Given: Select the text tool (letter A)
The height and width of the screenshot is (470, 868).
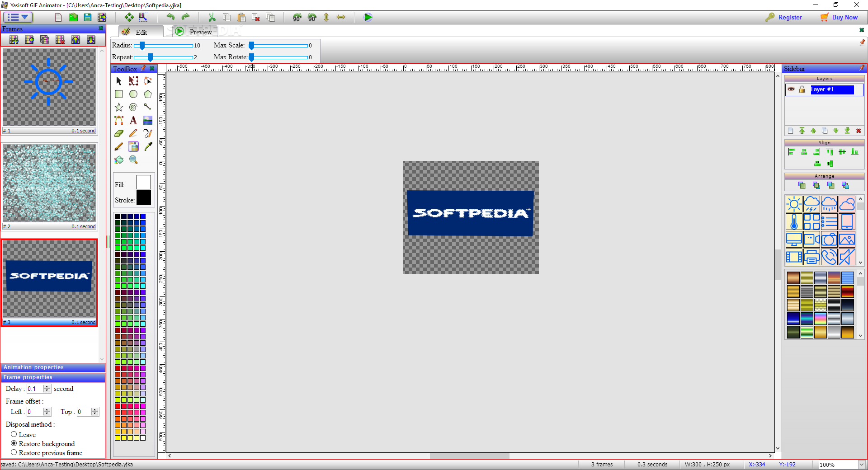Looking at the screenshot, I should pos(133,120).
